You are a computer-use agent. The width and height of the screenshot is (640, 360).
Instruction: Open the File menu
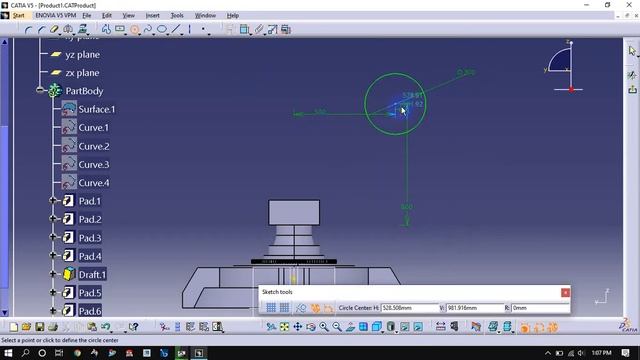(87, 16)
